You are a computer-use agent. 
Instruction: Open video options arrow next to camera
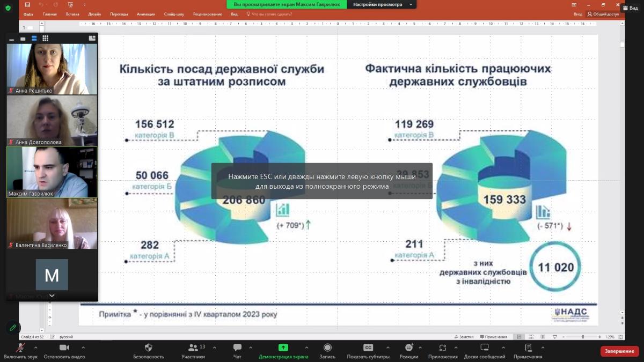pyautogui.click(x=83, y=347)
